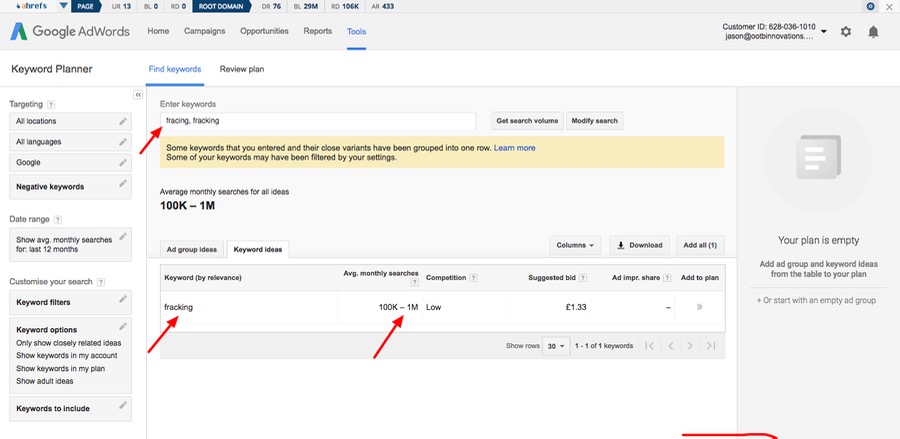The image size is (900, 439).
Task: Click the Enter keywords input field
Action: [x=318, y=121]
